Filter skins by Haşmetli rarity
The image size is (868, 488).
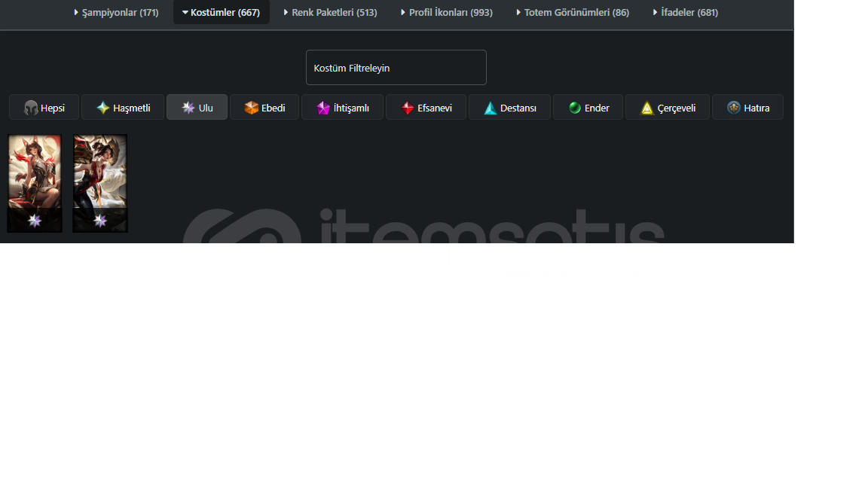(123, 108)
